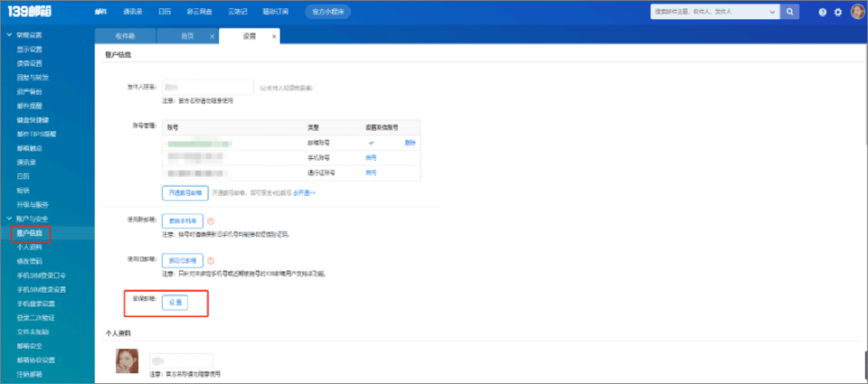
Task: Open the sidebar 通讯录 settings item
Action: point(26,162)
